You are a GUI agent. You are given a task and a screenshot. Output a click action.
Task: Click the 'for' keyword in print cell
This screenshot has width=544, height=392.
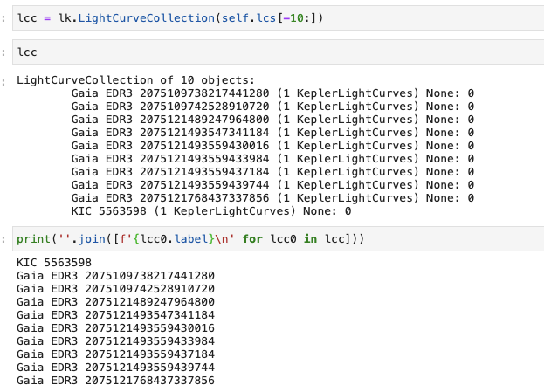click(x=252, y=238)
